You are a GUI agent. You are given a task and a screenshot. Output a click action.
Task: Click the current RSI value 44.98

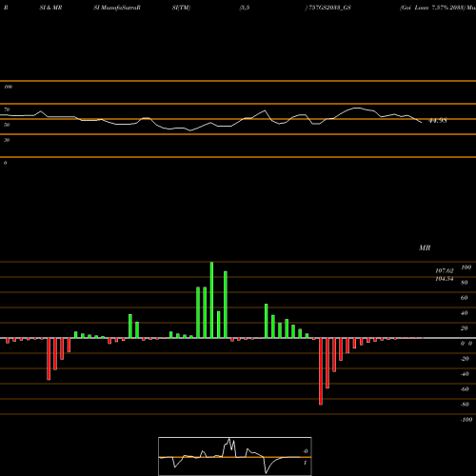coord(438,121)
